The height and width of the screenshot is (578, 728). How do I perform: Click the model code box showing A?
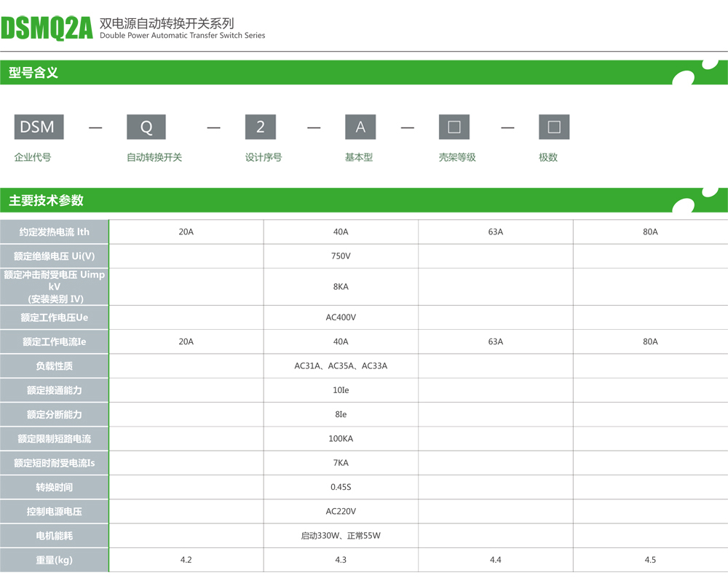360,127
